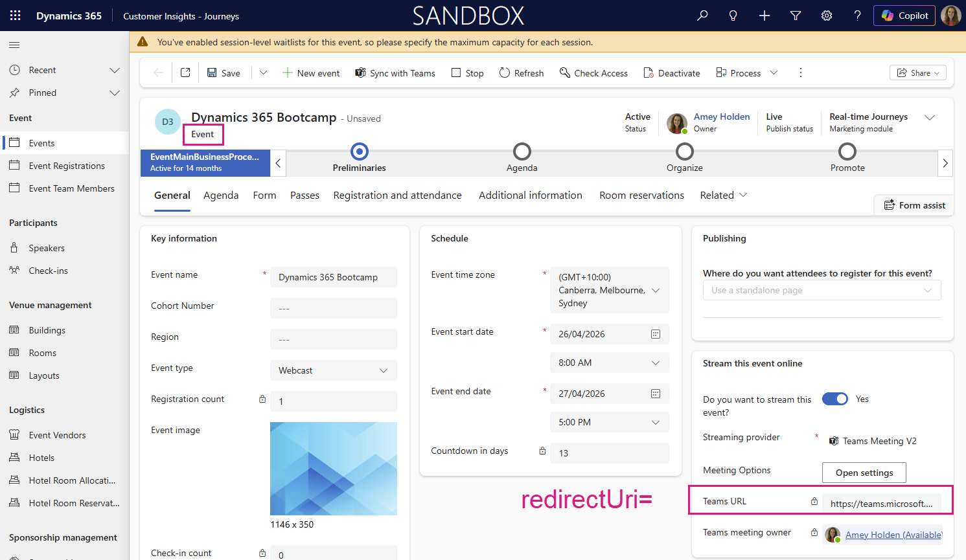Collapse process flow with left chevron

pos(278,163)
